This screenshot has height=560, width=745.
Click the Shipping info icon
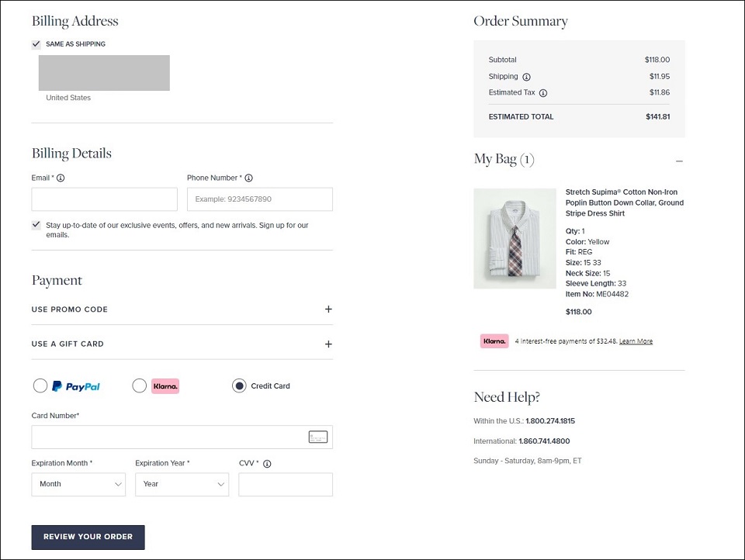526,77
